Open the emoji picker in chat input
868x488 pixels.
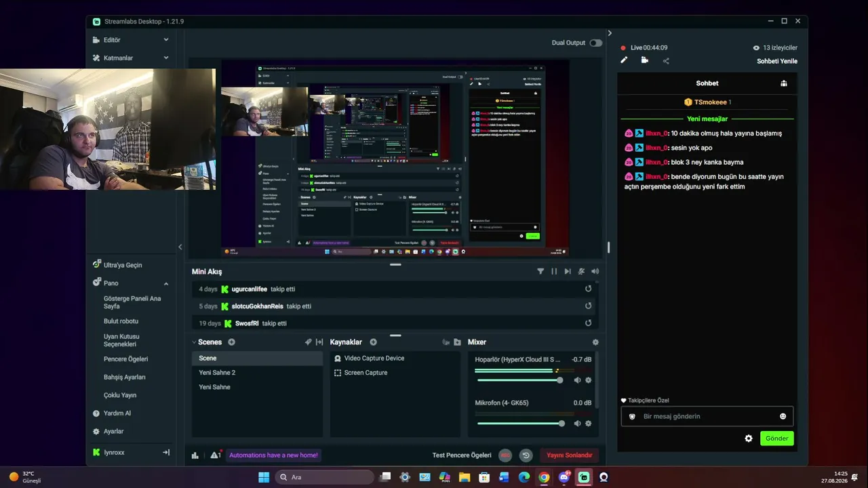coord(783,416)
